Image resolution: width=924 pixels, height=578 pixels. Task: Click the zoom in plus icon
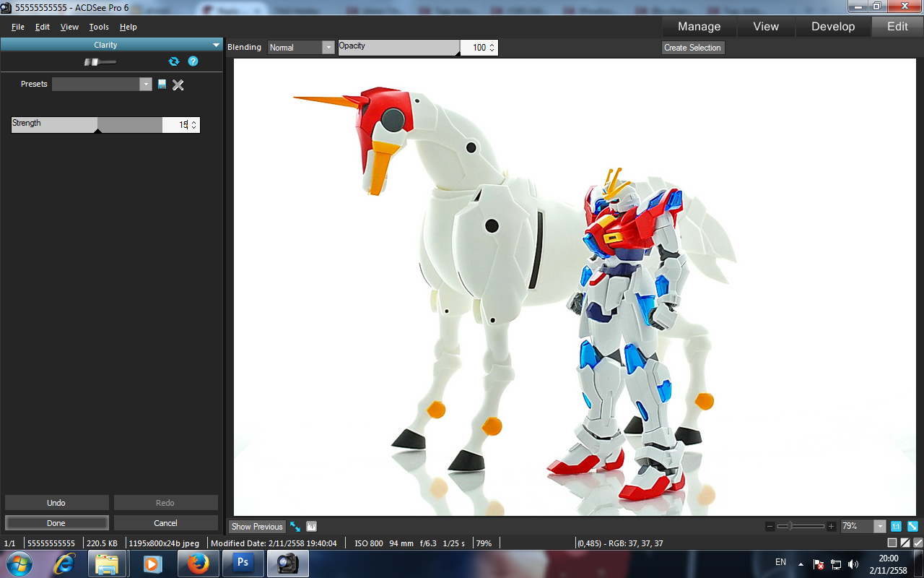(x=832, y=527)
